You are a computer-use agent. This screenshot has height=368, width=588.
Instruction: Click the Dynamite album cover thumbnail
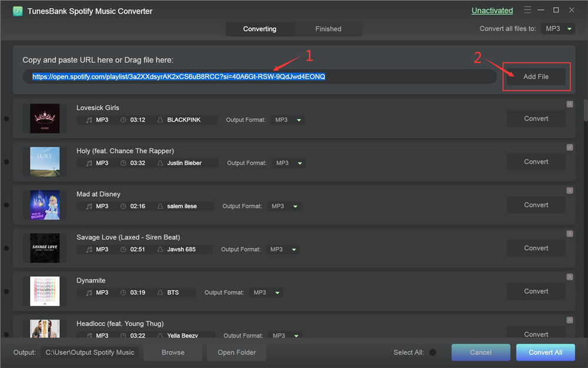click(x=45, y=291)
